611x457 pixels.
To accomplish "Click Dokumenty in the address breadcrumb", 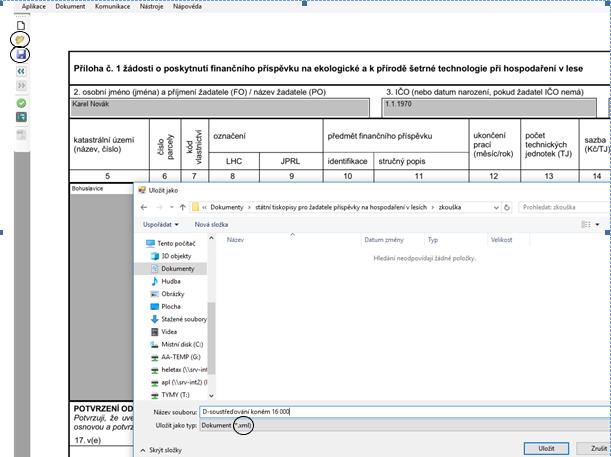I will coord(227,207).
